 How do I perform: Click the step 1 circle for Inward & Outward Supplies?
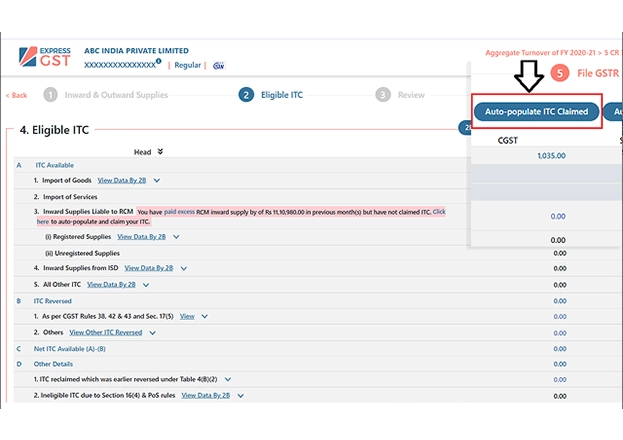[x=50, y=95]
